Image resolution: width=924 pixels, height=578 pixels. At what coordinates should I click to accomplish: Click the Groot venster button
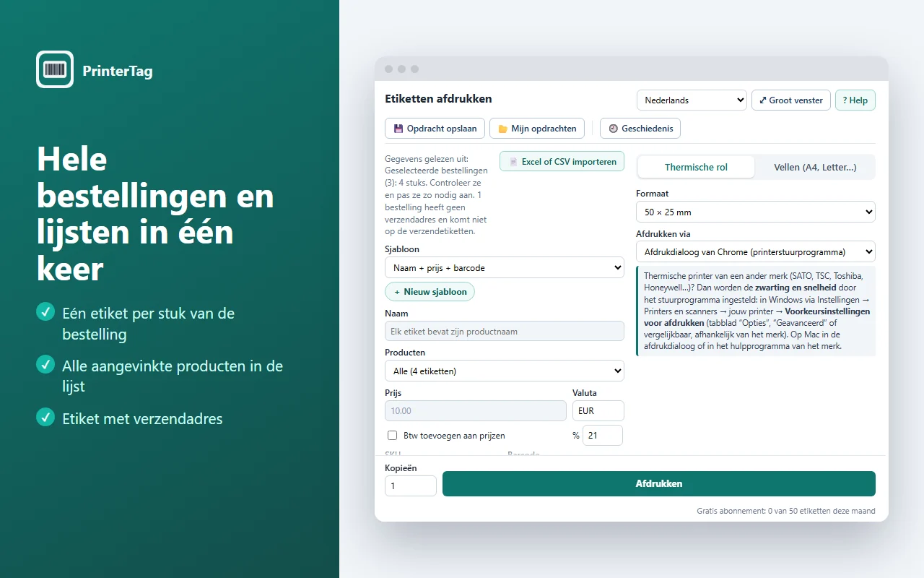pos(791,100)
